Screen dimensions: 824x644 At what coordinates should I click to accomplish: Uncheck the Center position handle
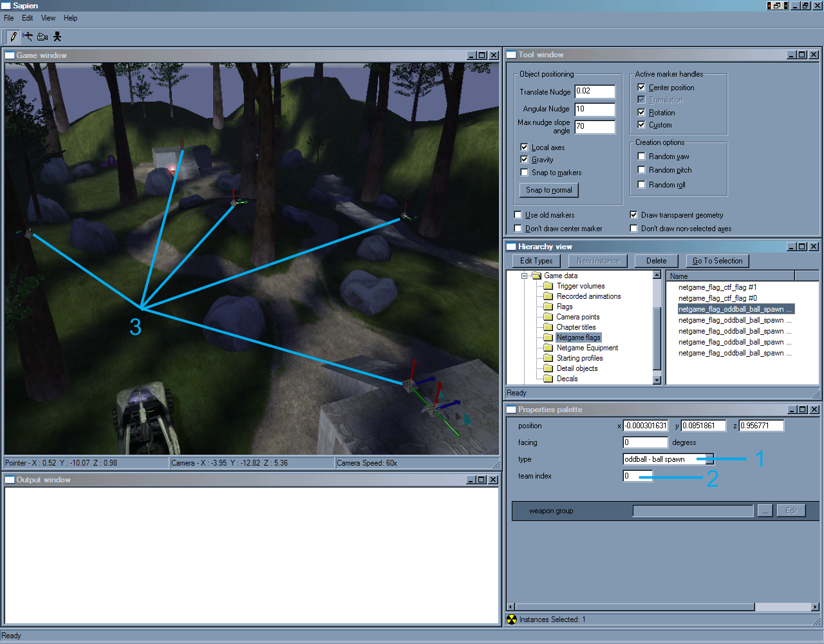[641, 87]
